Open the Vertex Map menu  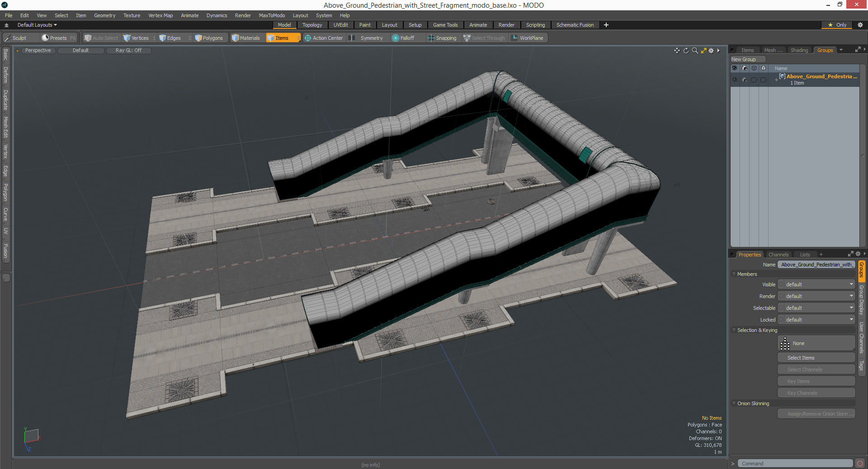160,15
